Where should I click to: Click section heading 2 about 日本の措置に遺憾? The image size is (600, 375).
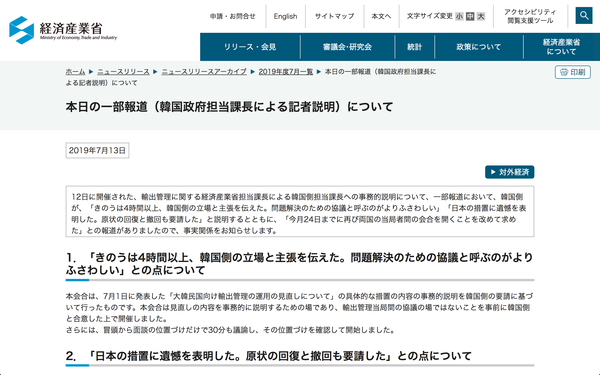(269, 356)
